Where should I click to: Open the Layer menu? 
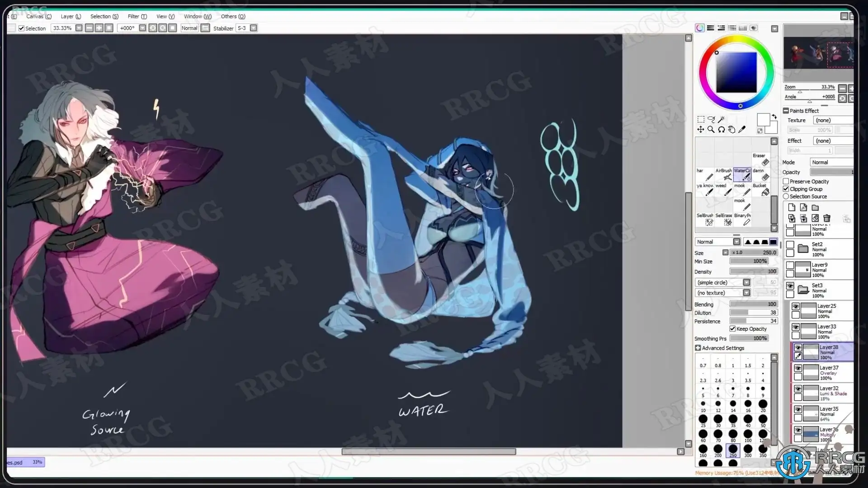click(71, 16)
